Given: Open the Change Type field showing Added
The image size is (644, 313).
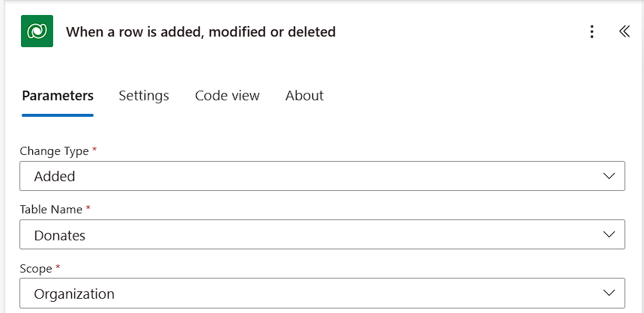Looking at the screenshot, I should click(300, 176).
